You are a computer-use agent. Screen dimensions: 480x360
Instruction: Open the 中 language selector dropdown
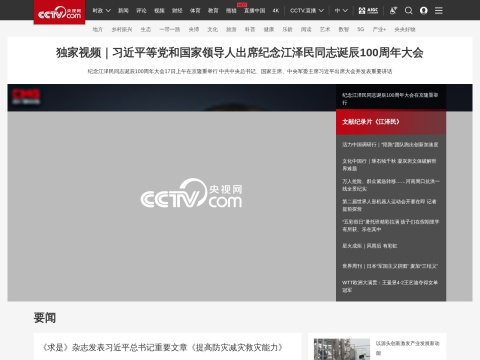click(x=341, y=11)
